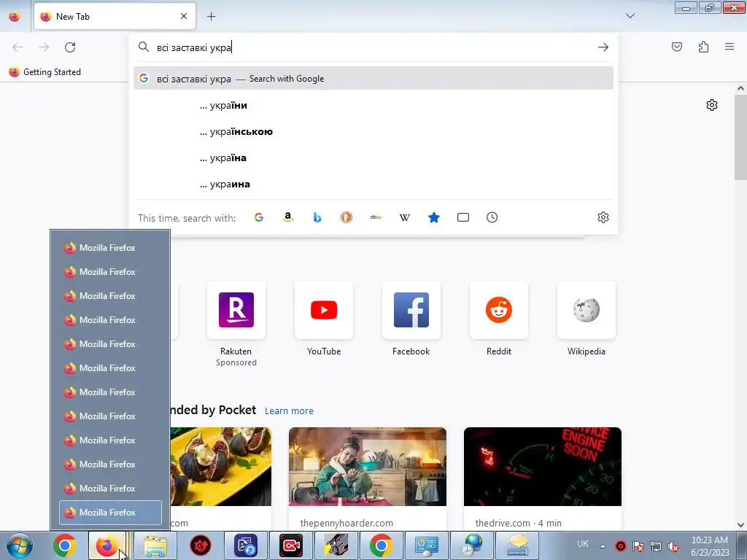Click the Firefox taskbar button
Screen dimensions: 747x560
[x=107, y=545]
